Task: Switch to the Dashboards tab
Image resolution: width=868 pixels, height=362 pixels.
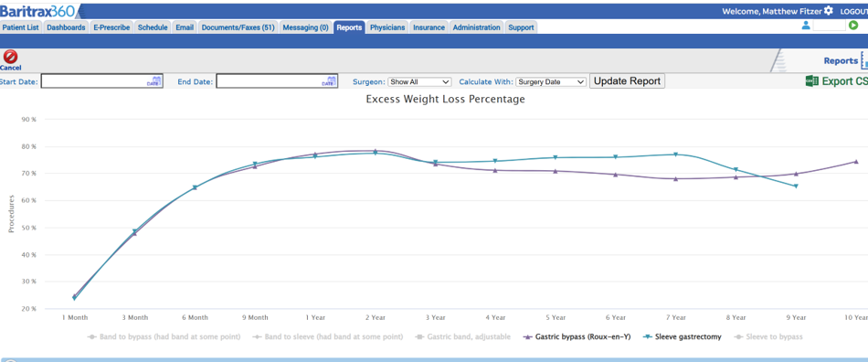Action: pyautogui.click(x=66, y=27)
